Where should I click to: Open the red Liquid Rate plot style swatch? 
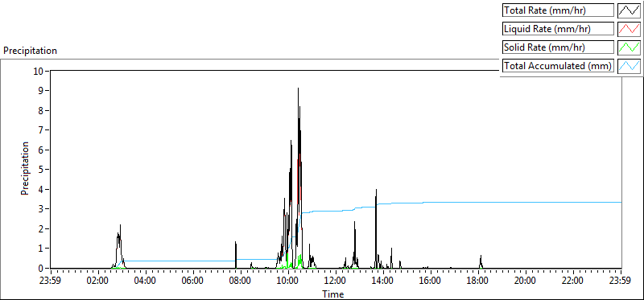(630, 29)
